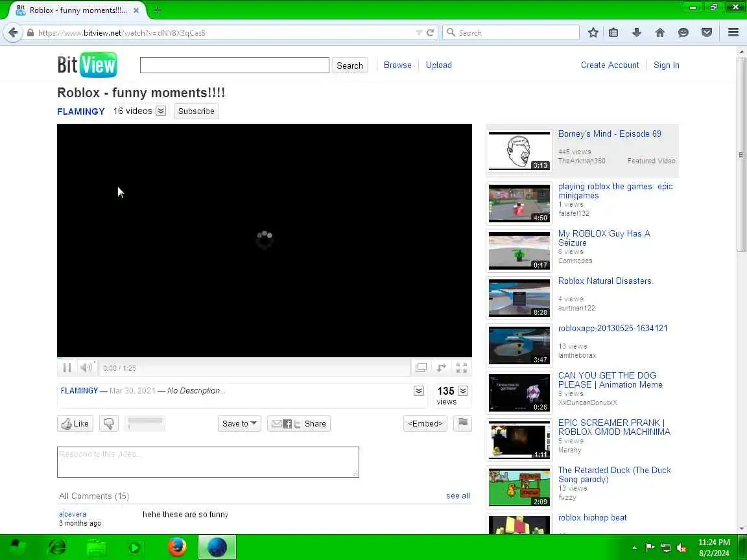Click the Respond to this video textbox
This screenshot has height=560, width=747.
pos(207,462)
